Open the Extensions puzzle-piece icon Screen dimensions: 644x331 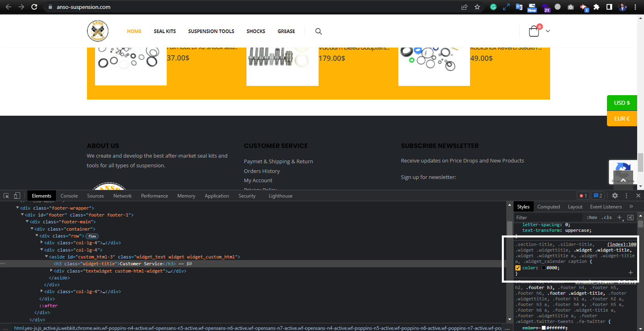(x=596, y=7)
